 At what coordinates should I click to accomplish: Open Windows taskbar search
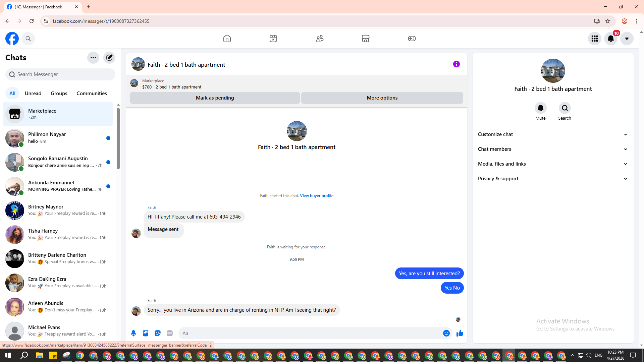(x=24, y=355)
